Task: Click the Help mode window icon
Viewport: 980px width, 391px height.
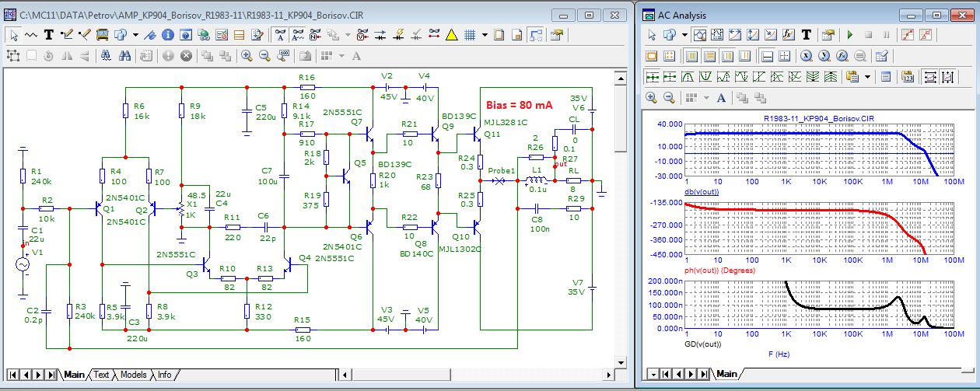Action: click(186, 35)
